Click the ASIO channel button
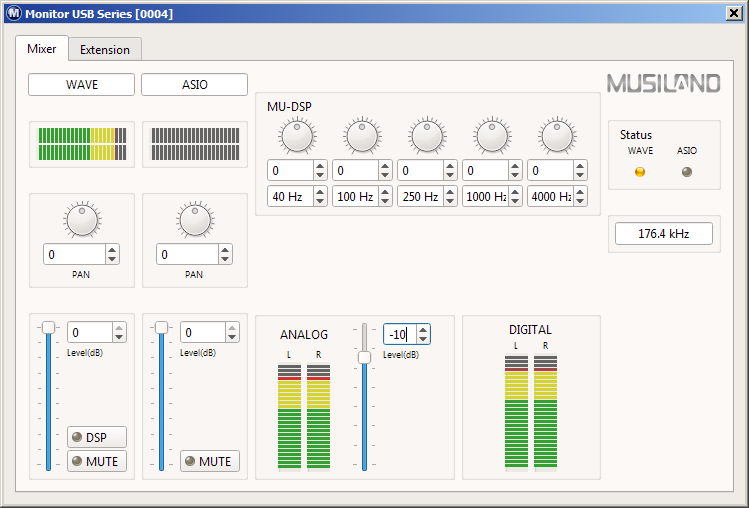749x508 pixels. (194, 85)
